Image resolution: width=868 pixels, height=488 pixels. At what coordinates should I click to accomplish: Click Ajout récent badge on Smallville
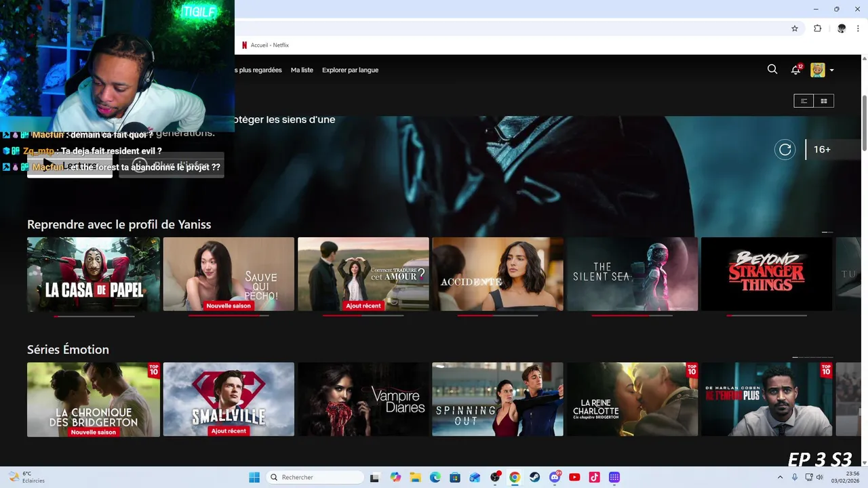pos(229,431)
